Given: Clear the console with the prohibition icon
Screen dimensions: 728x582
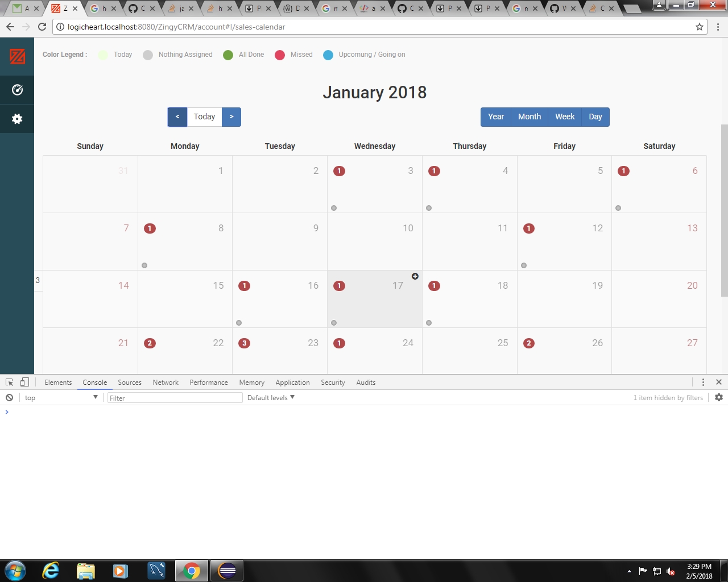Looking at the screenshot, I should 9,397.
